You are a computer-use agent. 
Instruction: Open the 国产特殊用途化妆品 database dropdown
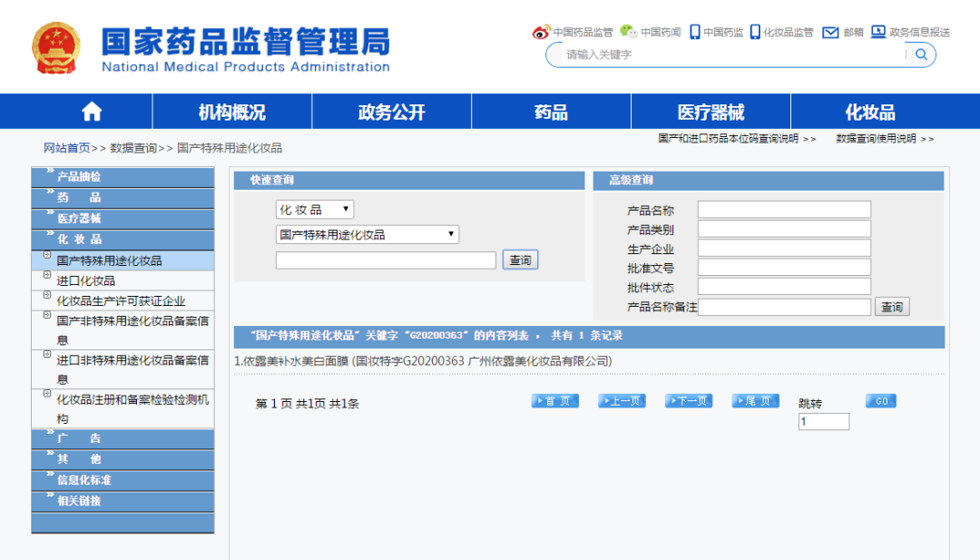pyautogui.click(x=367, y=235)
